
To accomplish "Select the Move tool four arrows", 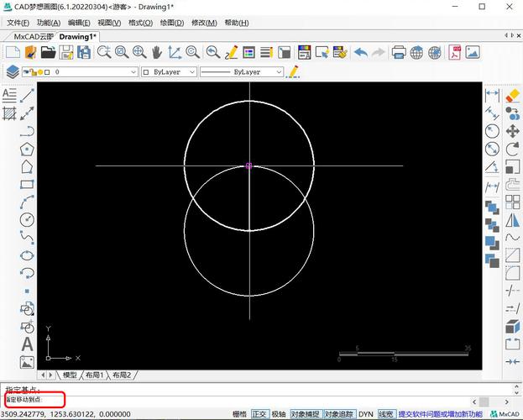I will pos(513,131).
